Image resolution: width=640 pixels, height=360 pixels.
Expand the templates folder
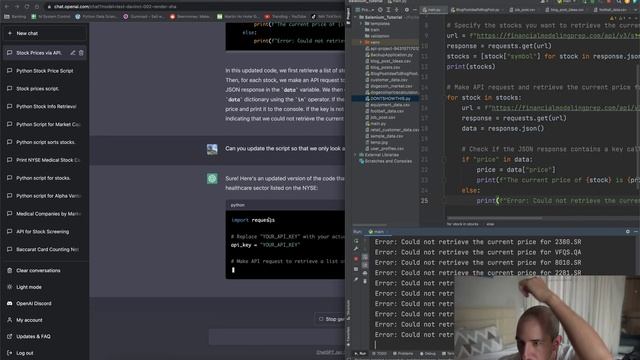point(361,24)
